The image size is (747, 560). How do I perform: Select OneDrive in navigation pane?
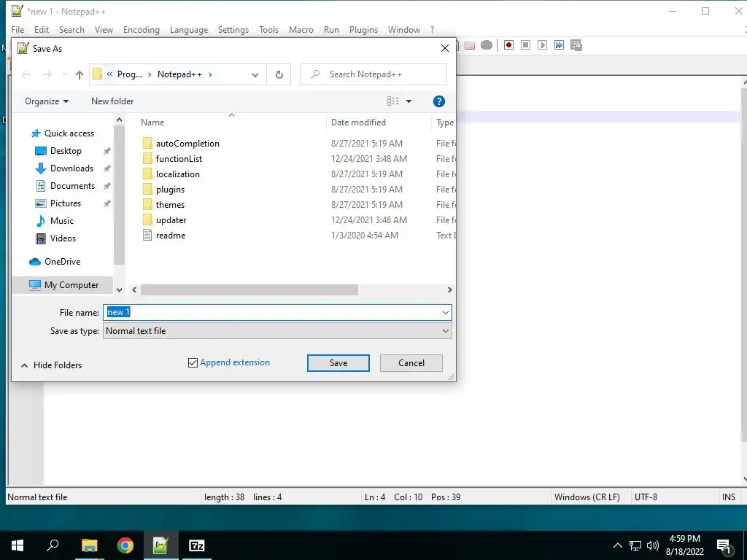click(62, 262)
